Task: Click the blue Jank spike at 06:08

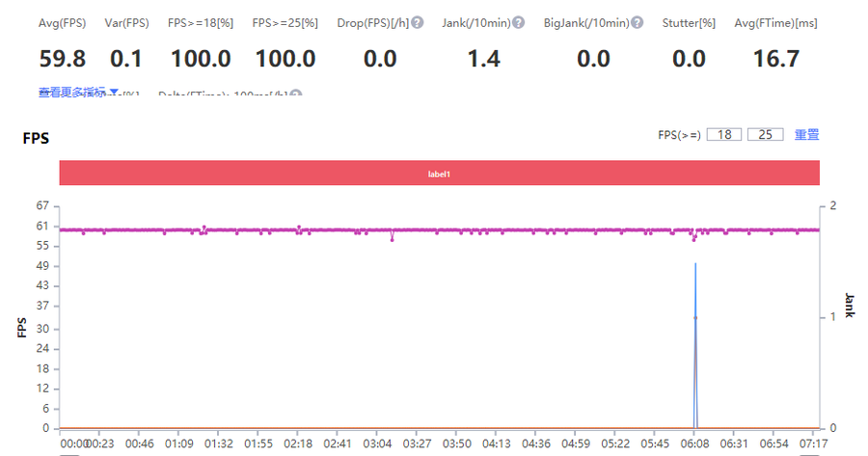Action: click(x=695, y=289)
